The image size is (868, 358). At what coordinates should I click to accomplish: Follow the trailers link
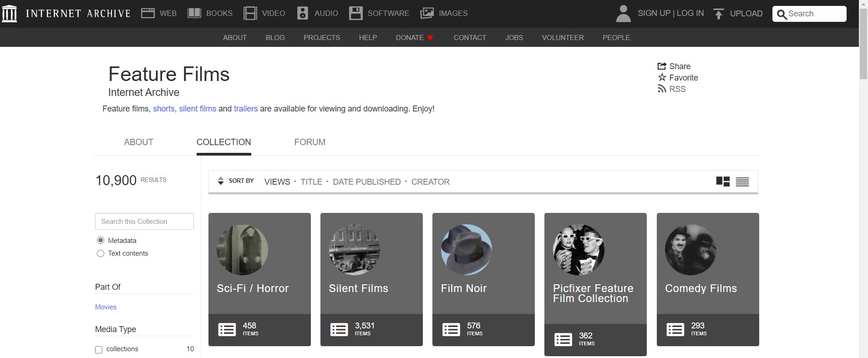click(x=246, y=109)
